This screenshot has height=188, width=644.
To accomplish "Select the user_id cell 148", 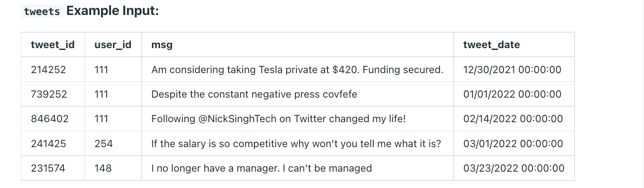I will (103, 168).
